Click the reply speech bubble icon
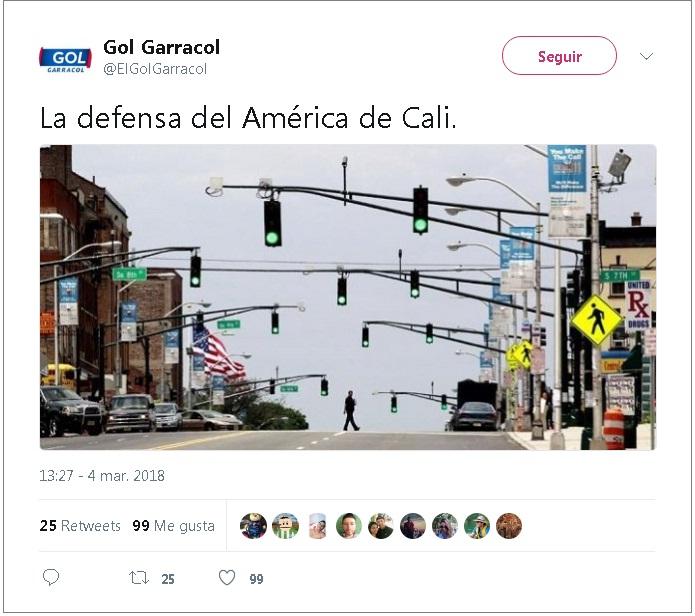 51,577
